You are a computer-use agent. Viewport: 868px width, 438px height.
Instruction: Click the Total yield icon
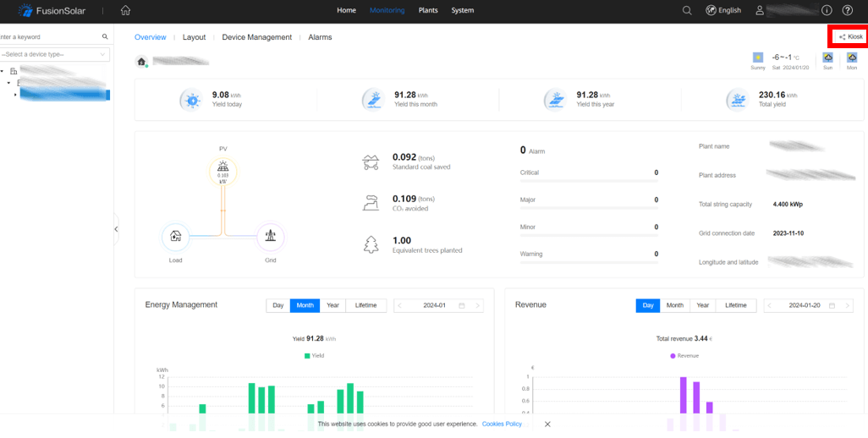click(738, 100)
